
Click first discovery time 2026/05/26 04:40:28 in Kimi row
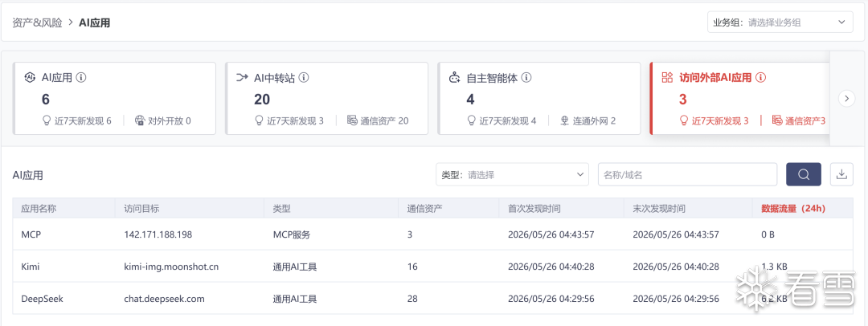pos(551,267)
